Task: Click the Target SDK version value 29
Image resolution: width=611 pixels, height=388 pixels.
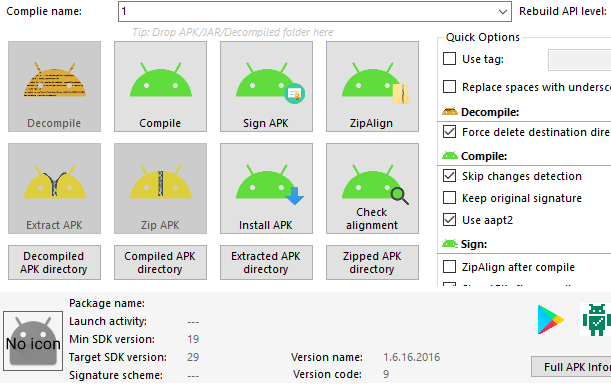Action: tap(193, 357)
